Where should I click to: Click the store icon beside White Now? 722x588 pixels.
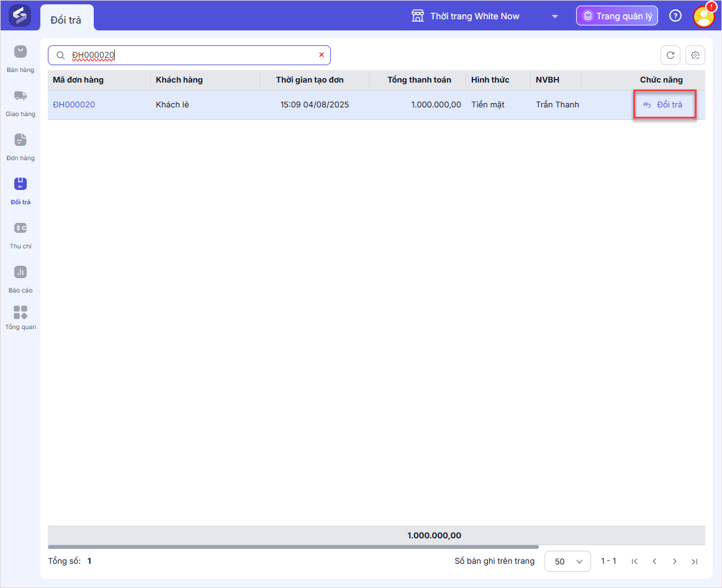pos(418,16)
